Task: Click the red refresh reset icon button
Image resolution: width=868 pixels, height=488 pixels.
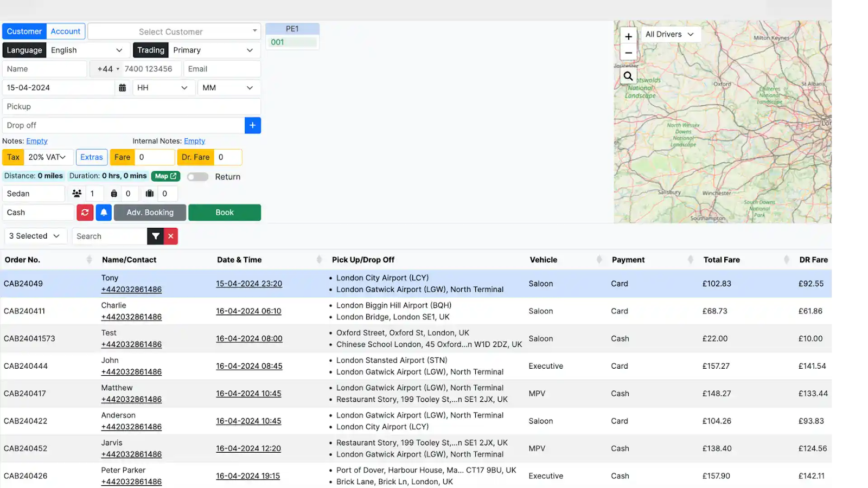Action: pos(85,213)
